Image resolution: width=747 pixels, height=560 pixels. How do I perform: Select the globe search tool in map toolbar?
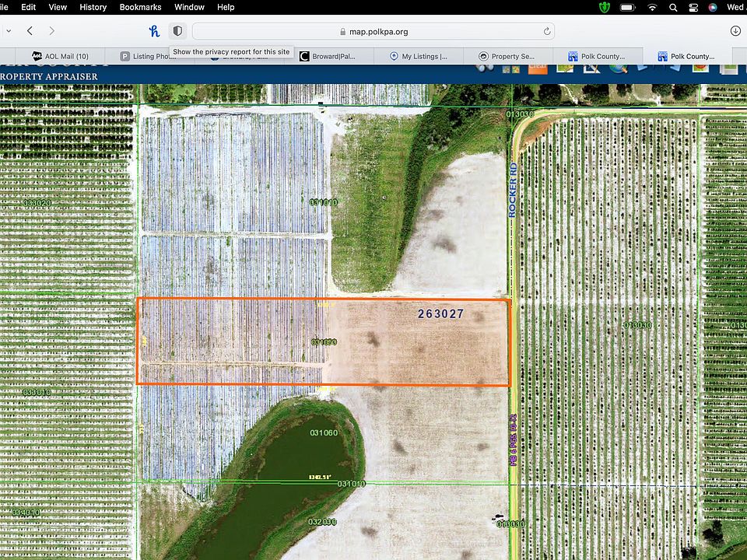pyautogui.click(x=618, y=68)
